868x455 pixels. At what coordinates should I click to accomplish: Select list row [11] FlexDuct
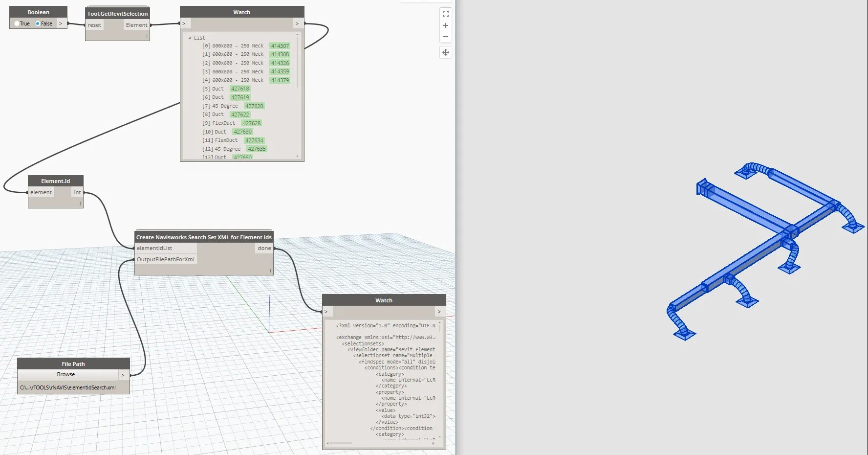pyautogui.click(x=233, y=140)
